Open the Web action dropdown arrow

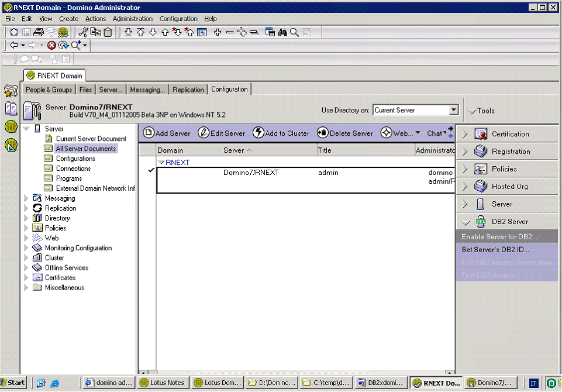418,133
